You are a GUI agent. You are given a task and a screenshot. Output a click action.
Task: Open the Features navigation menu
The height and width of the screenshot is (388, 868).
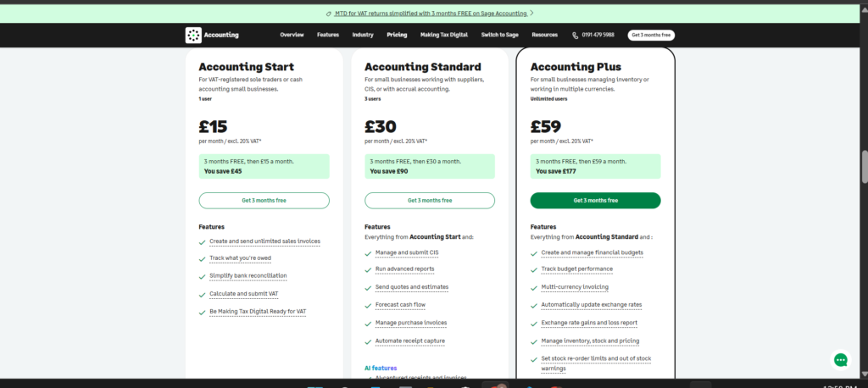(328, 35)
